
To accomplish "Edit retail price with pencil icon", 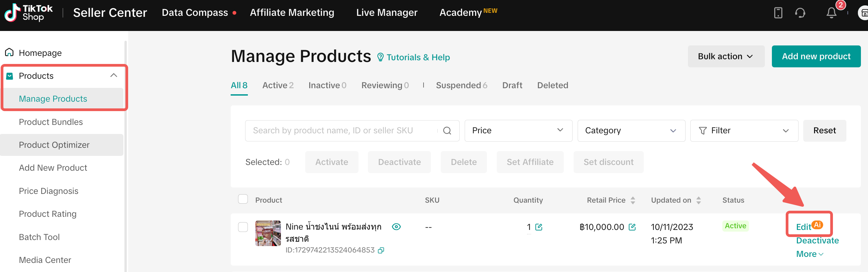I will 632,227.
